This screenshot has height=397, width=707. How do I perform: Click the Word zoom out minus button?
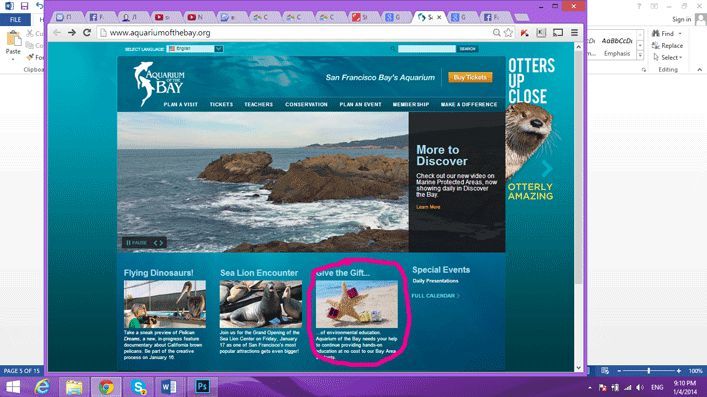(x=619, y=370)
